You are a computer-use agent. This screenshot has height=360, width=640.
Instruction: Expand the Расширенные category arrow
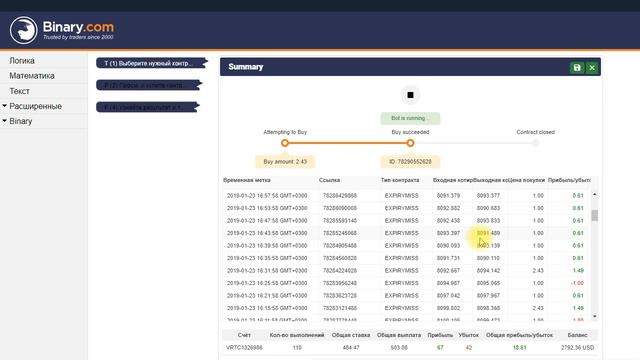click(4, 106)
